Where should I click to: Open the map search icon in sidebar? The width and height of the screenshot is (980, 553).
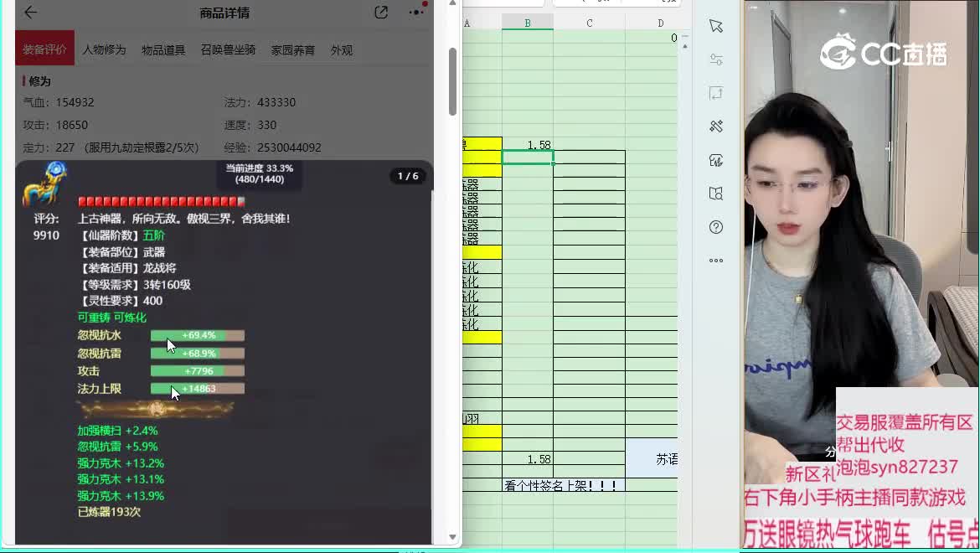point(715,194)
